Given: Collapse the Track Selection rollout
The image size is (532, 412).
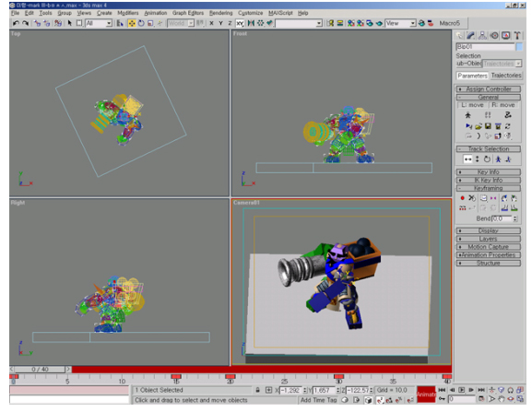Looking at the screenshot, I should click(489, 149).
